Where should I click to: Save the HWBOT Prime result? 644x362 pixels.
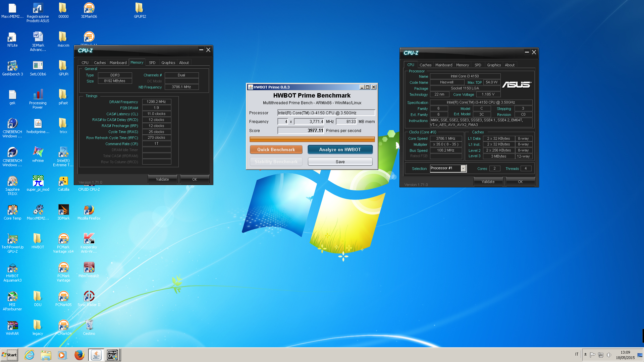point(340,162)
